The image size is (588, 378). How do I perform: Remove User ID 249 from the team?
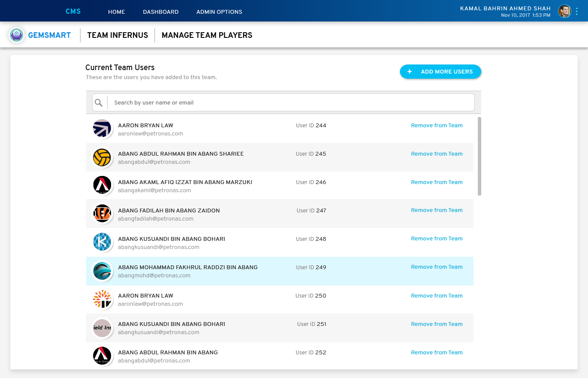point(436,267)
